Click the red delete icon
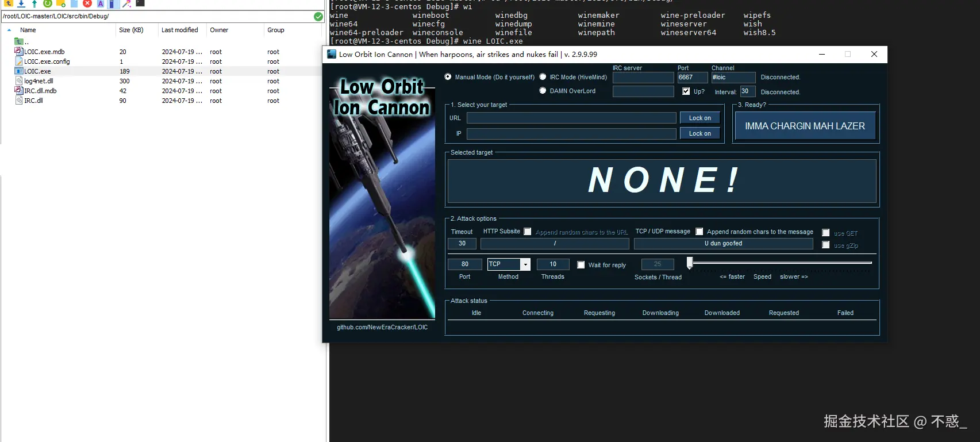This screenshot has width=980, height=442. coord(87,3)
